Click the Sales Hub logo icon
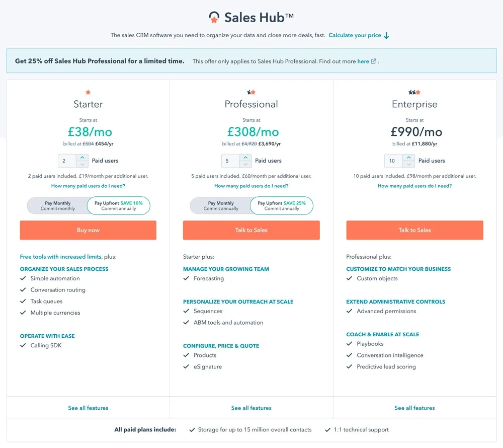Viewport: 503px width, 448px height. coord(214,18)
